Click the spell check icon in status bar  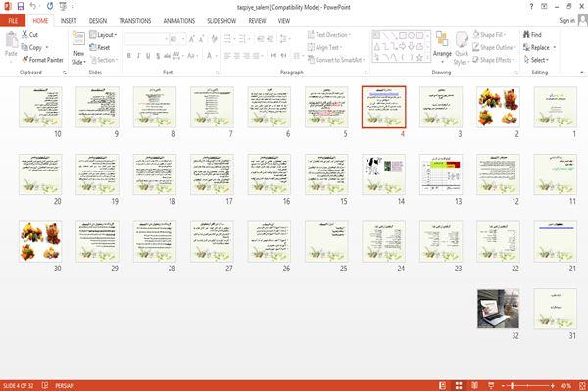(45, 385)
